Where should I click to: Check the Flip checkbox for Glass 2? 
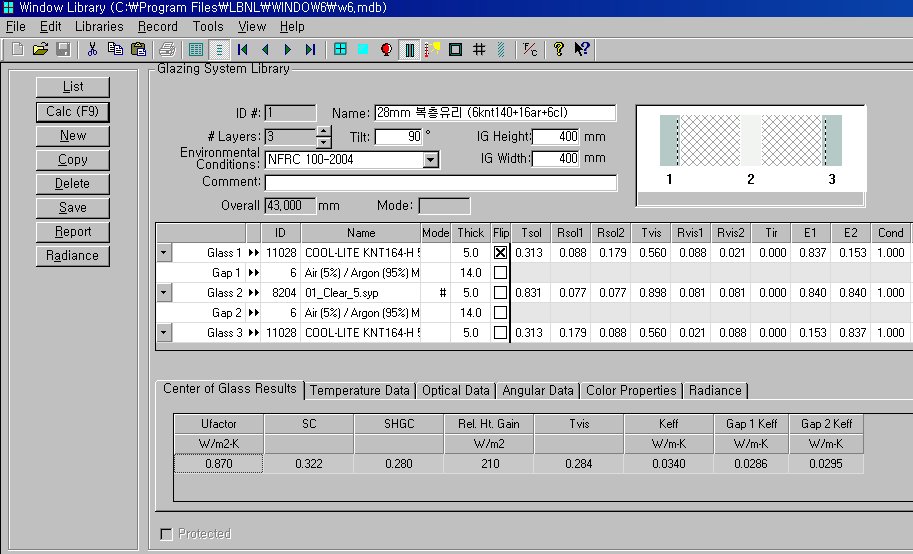coord(500,293)
